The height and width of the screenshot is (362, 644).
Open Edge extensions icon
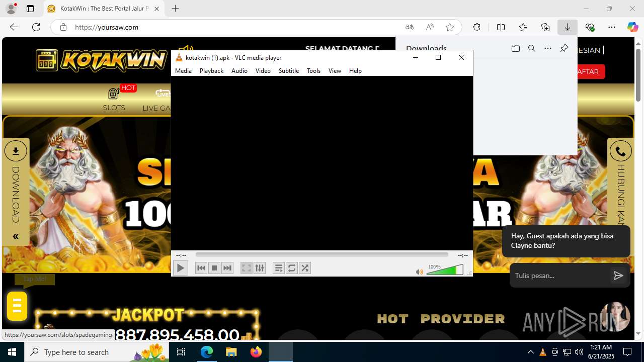(476, 27)
